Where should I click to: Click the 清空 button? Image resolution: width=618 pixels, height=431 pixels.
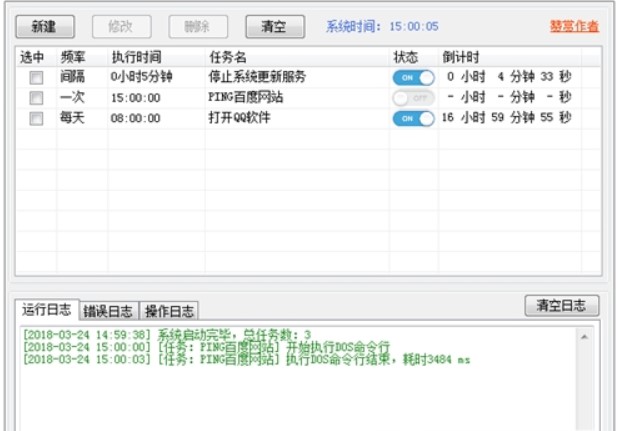coord(275,27)
